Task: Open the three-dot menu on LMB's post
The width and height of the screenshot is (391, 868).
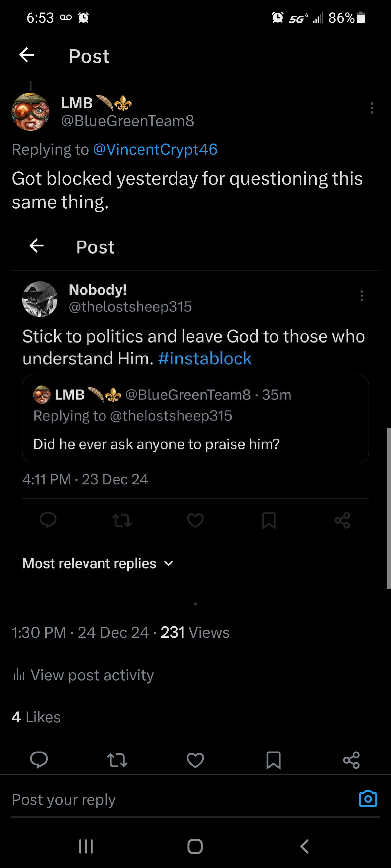Action: [372, 108]
